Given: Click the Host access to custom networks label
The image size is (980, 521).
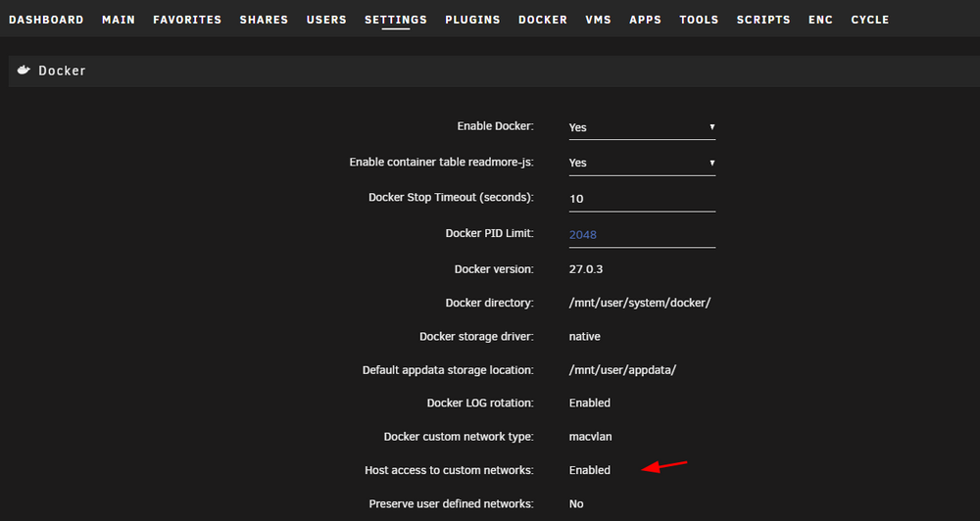Looking at the screenshot, I should [450, 470].
